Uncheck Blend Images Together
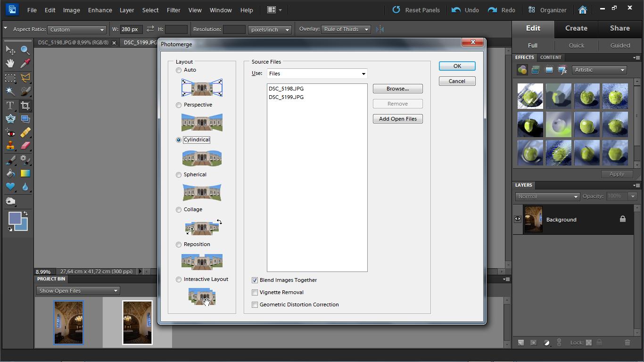 tap(255, 280)
